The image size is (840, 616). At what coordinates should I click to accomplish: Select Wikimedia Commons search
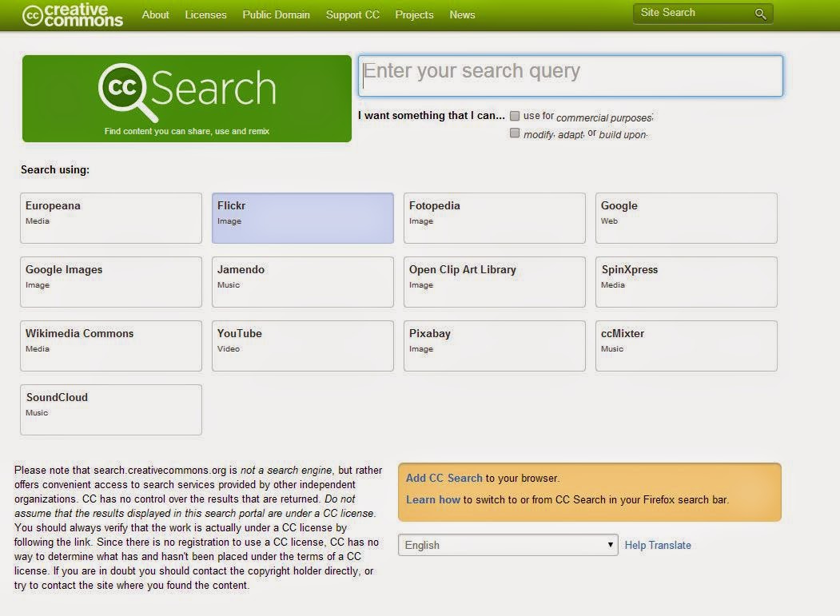click(111, 345)
